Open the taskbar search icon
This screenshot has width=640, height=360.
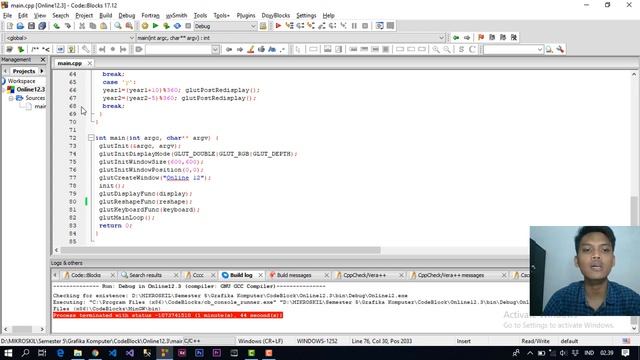pos(25,353)
